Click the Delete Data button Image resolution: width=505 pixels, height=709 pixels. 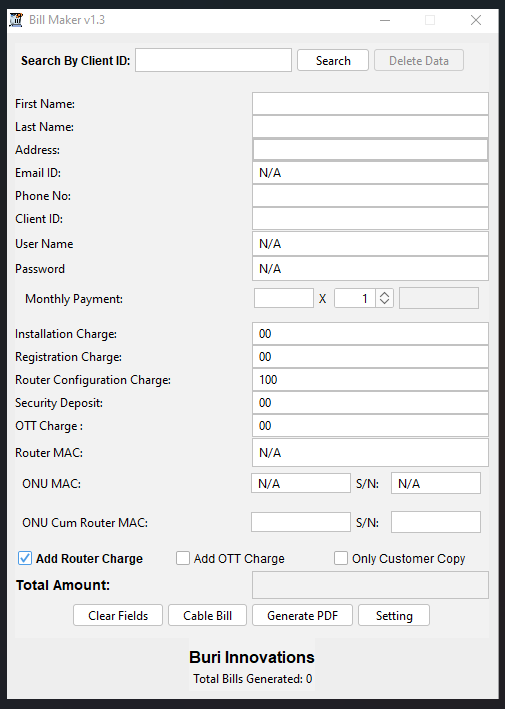coord(419,61)
